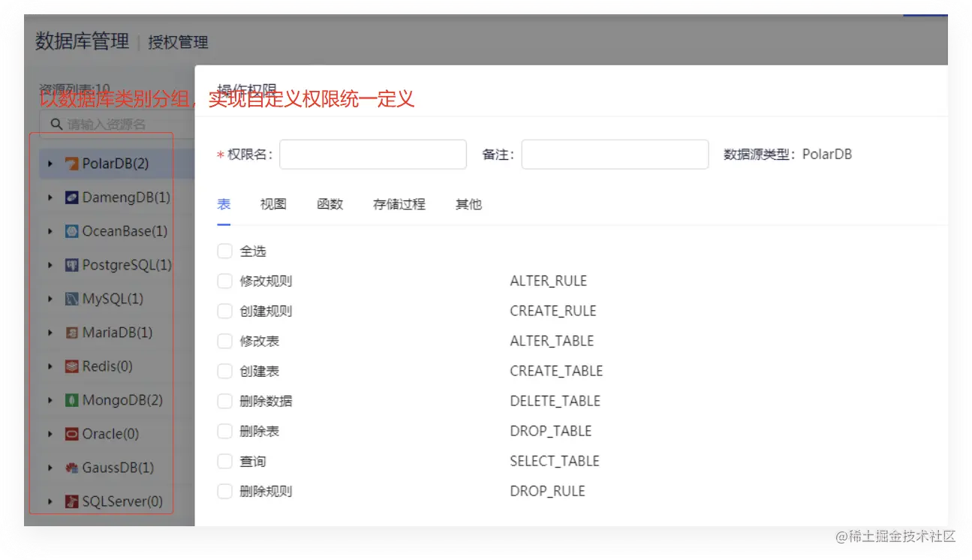The image size is (972, 560).
Task: Click the 数据库管理 page title
Action: [83, 41]
